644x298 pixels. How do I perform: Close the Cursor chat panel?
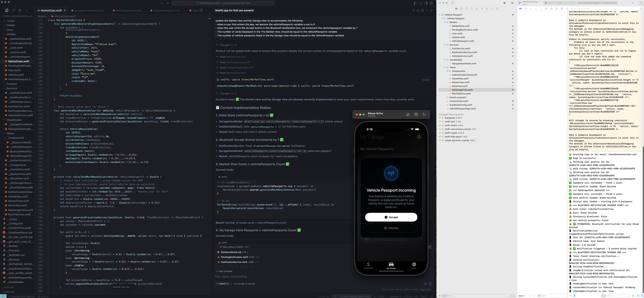[x=431, y=10]
